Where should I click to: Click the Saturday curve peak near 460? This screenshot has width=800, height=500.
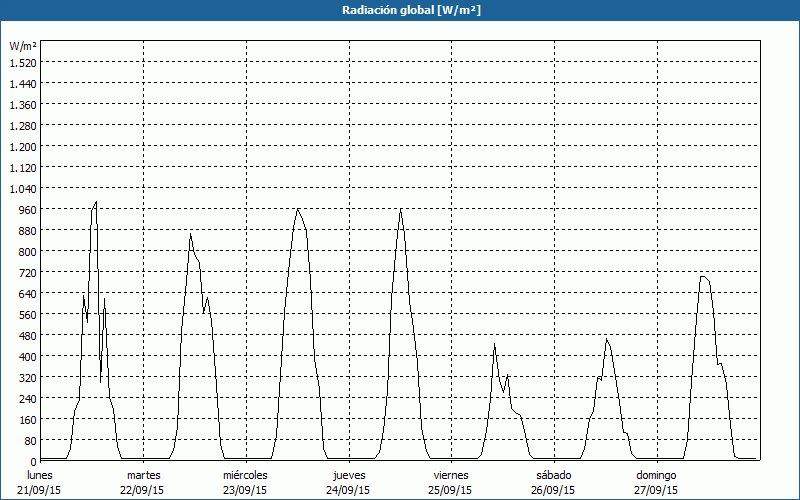(606, 339)
